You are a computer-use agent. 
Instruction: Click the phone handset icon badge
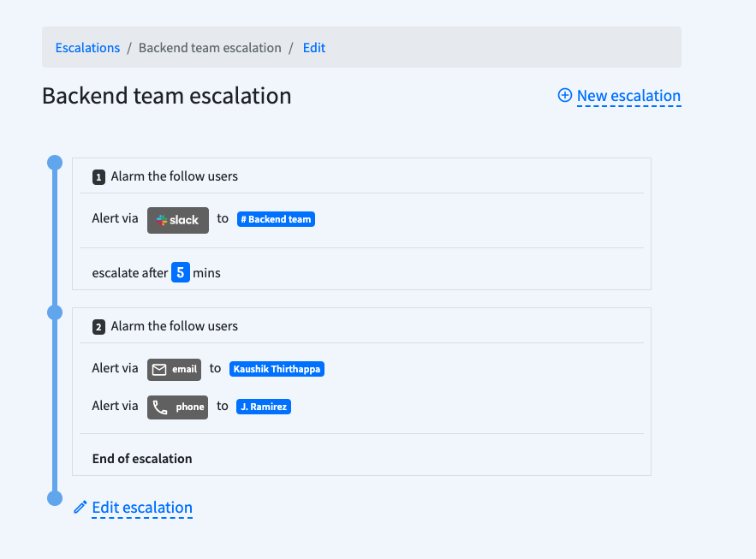[178, 407]
